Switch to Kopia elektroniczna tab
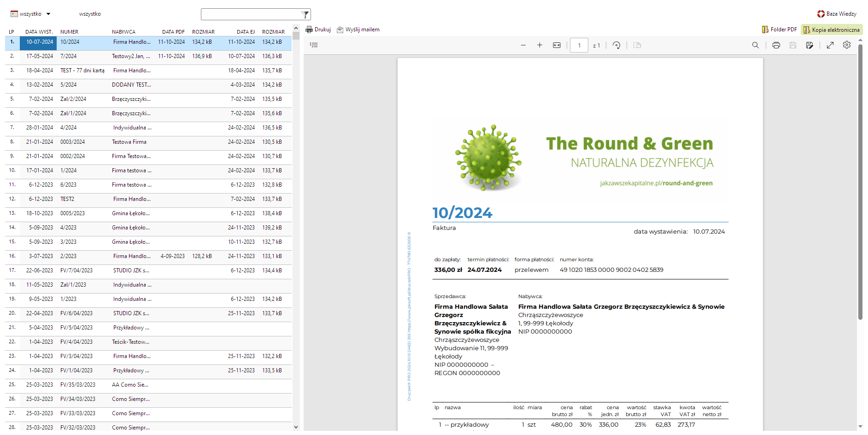 [832, 29]
